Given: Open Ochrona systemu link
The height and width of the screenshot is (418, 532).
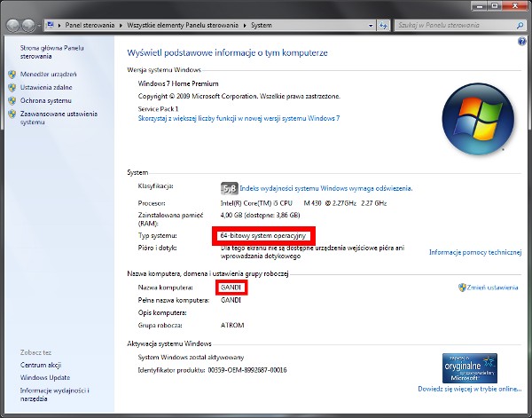Looking at the screenshot, I should point(46,100).
